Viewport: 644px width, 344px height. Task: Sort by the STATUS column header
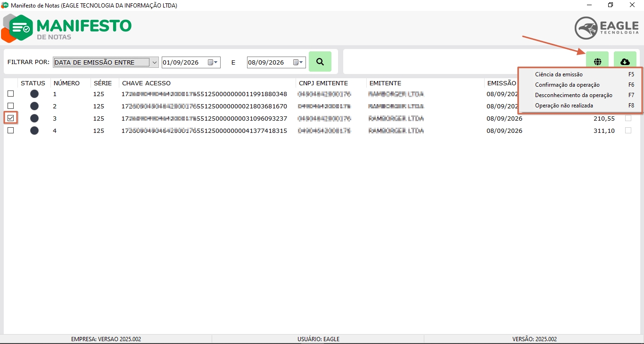point(33,83)
